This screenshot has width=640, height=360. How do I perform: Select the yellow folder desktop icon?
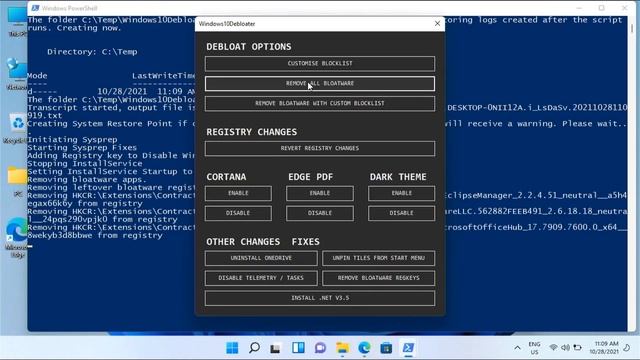pyautogui.click(x=18, y=181)
